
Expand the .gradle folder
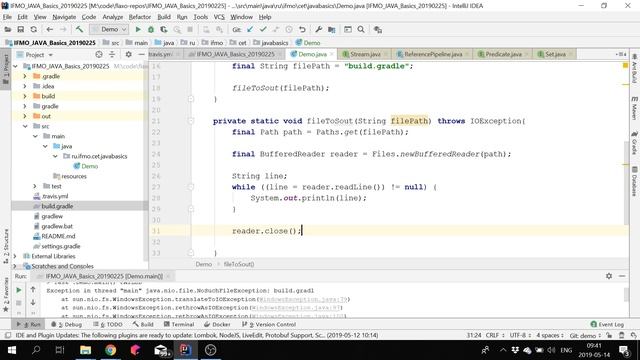coord(25,76)
